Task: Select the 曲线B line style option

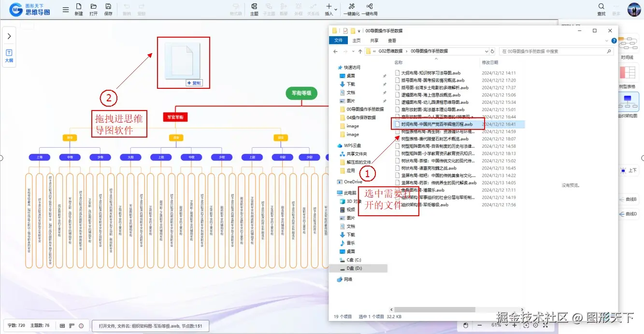Action: point(629,199)
